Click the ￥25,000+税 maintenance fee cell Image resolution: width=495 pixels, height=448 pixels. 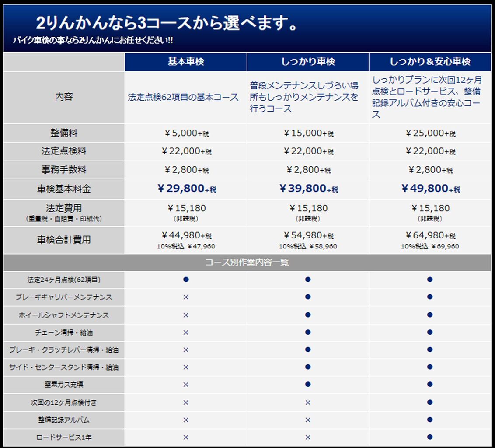(430, 133)
